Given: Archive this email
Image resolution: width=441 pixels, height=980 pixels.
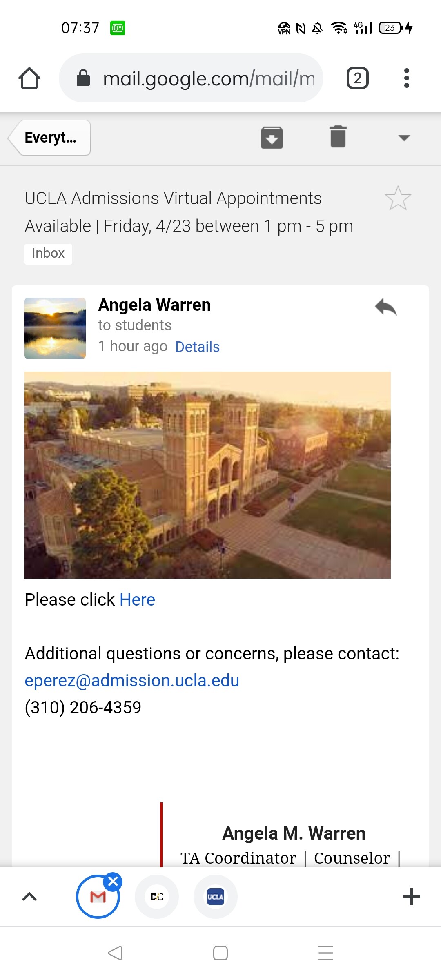Looking at the screenshot, I should tap(272, 138).
